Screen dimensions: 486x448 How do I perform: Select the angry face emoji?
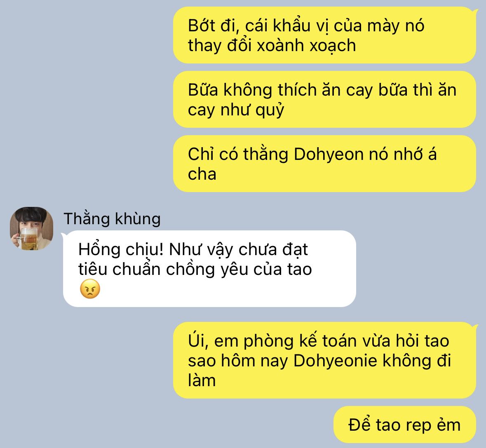[90, 289]
